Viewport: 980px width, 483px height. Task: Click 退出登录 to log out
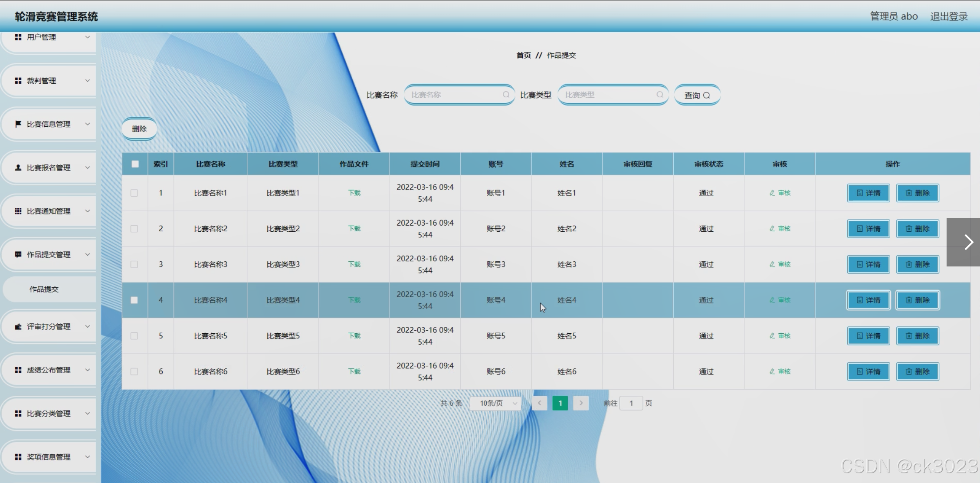[x=949, y=16]
